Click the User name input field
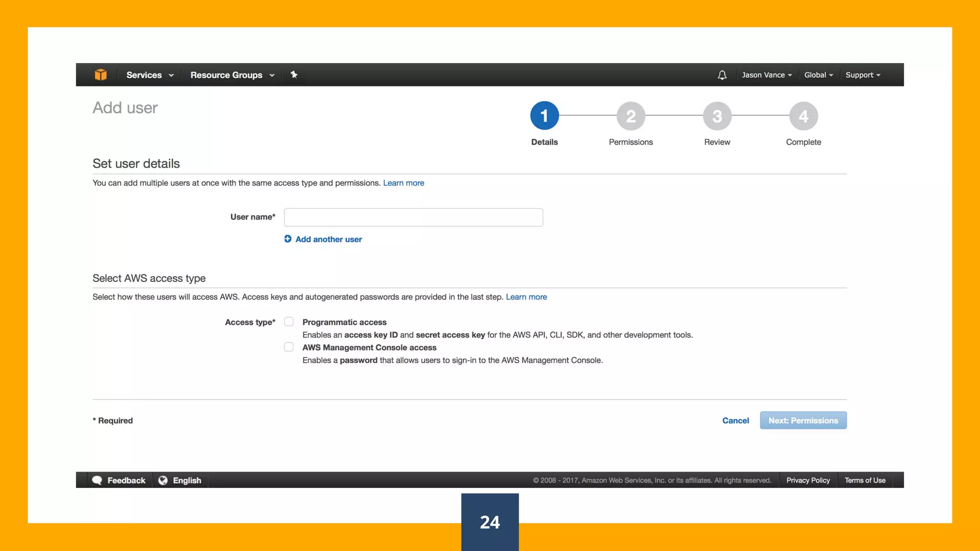The height and width of the screenshot is (551, 980). click(x=413, y=217)
